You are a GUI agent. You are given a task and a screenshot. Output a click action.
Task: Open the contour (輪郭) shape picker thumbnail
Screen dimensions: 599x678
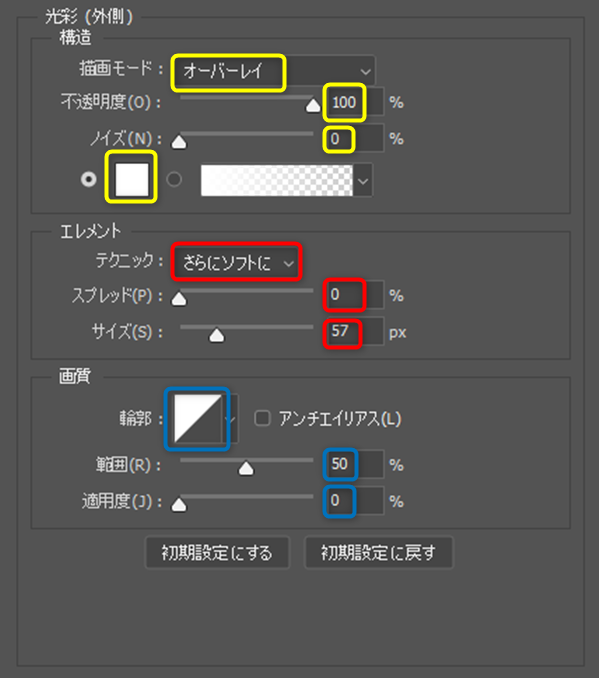point(198,418)
